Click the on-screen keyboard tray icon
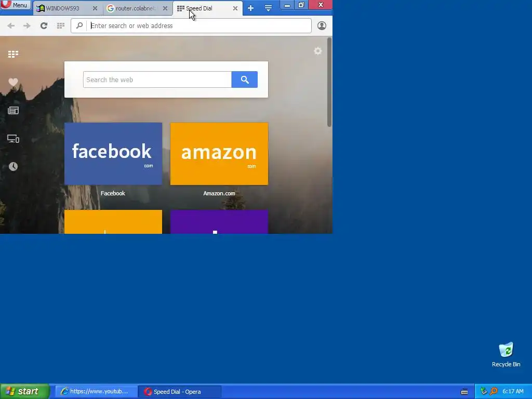The image size is (532, 399). point(464,392)
